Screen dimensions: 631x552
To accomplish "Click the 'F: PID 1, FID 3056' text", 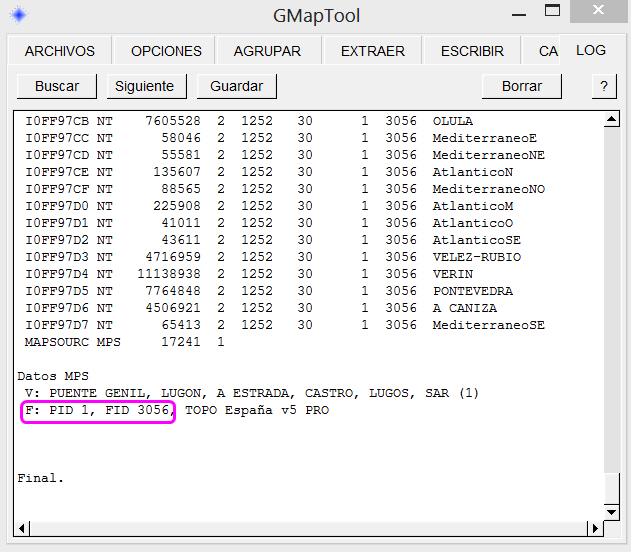I will pos(97,410).
